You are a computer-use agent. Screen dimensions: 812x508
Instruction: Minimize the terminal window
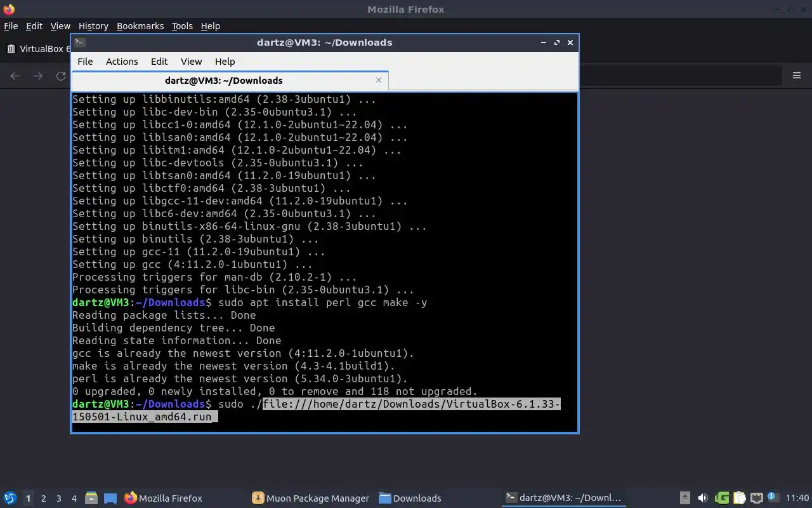(x=544, y=43)
